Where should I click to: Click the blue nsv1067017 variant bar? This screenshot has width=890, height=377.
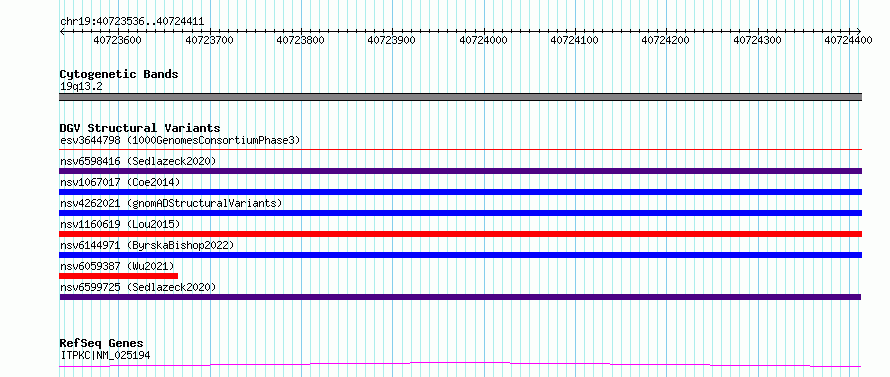tap(460, 192)
